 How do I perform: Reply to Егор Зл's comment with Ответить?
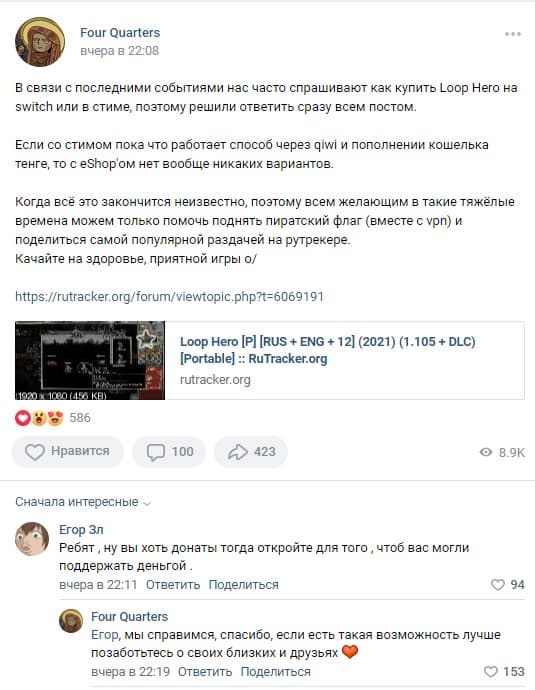point(173,585)
